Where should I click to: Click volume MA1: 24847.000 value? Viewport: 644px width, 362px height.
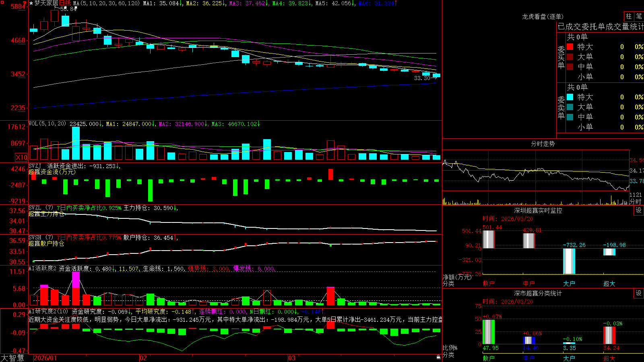(130, 124)
